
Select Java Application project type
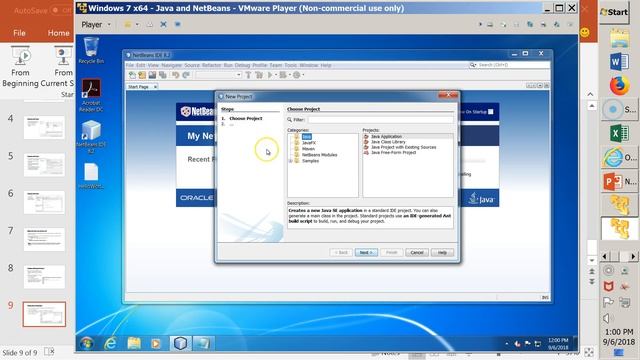coord(386,136)
